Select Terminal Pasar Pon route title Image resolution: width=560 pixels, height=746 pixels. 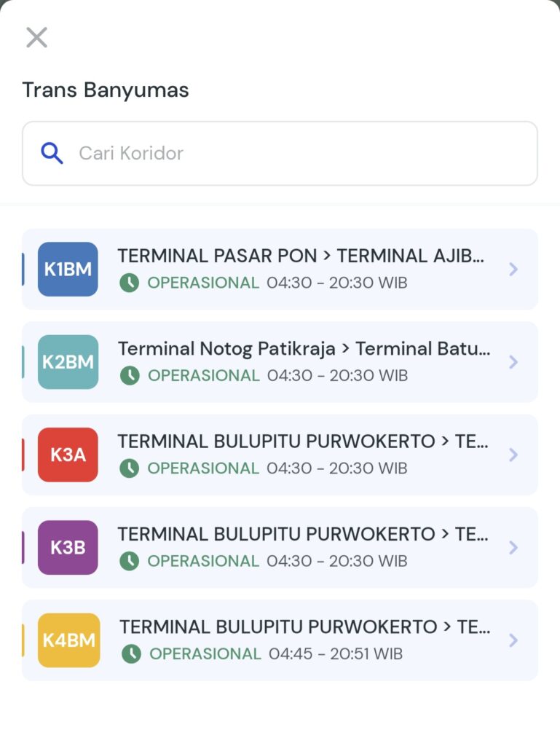pyautogui.click(x=300, y=256)
